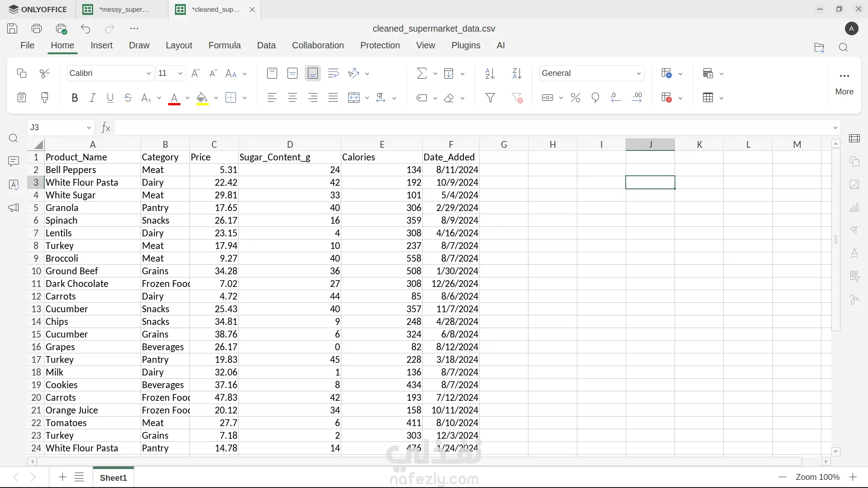Toggle italic formatting
The height and width of the screenshot is (488, 868).
92,98
